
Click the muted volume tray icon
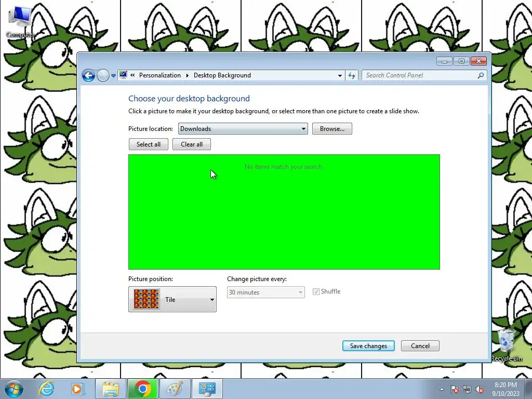pyautogui.click(x=480, y=389)
